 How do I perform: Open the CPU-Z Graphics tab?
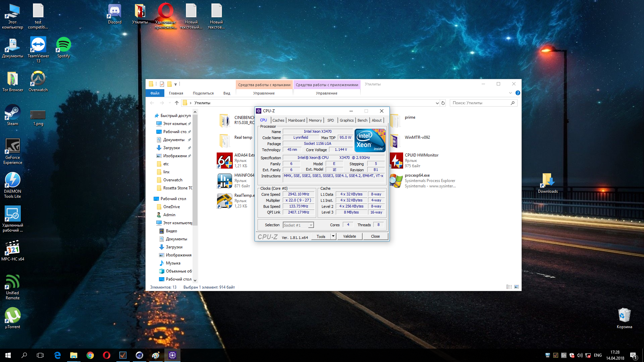(x=346, y=120)
